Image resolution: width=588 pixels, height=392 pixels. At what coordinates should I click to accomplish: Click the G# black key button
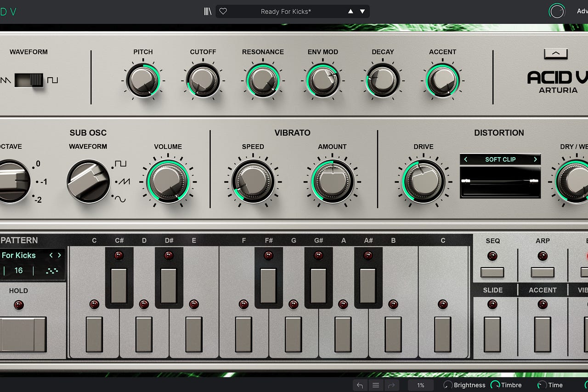pyautogui.click(x=318, y=286)
